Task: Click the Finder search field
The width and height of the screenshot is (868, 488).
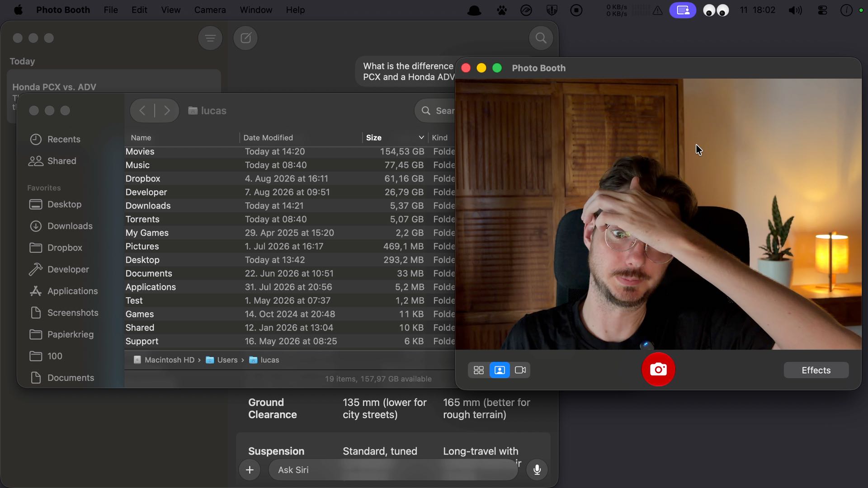Action: click(x=436, y=111)
